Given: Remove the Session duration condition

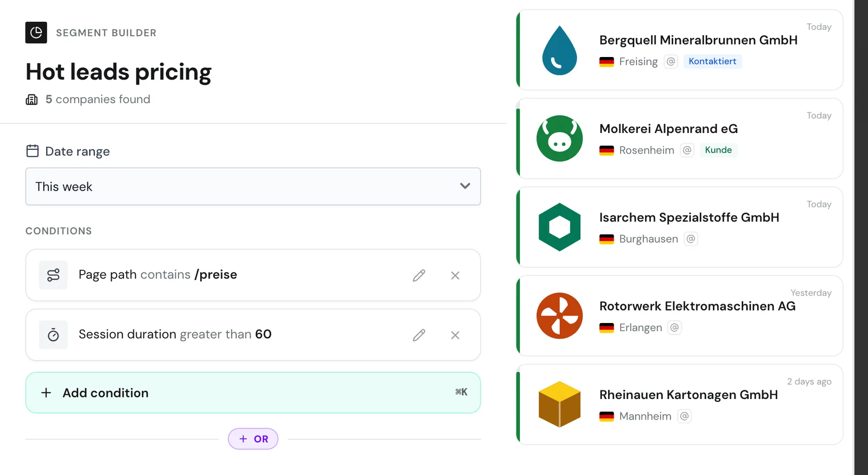Looking at the screenshot, I should [455, 335].
